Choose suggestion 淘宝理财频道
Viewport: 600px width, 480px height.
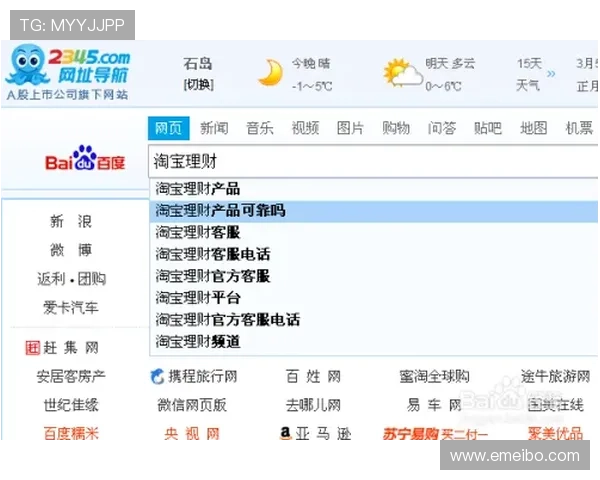pyautogui.click(x=374, y=341)
